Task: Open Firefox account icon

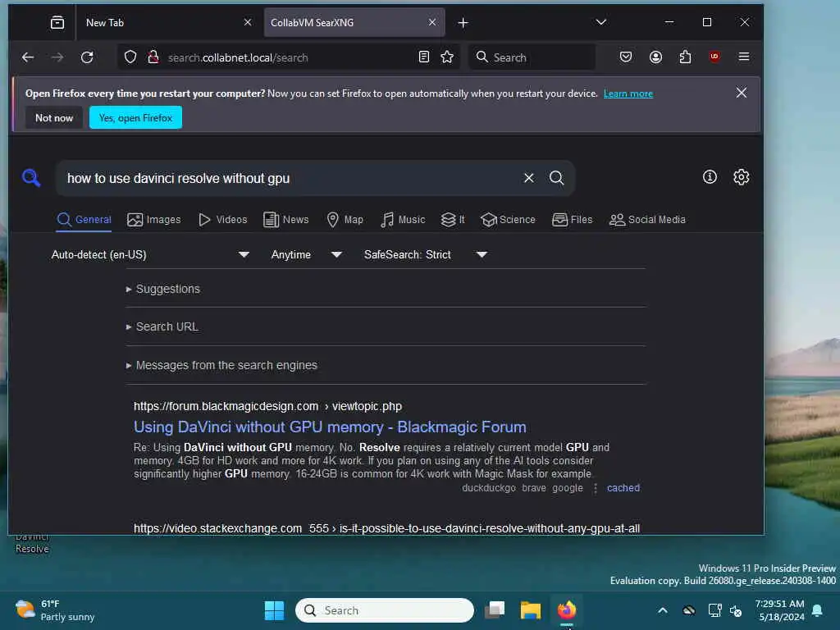Action: pyautogui.click(x=655, y=57)
